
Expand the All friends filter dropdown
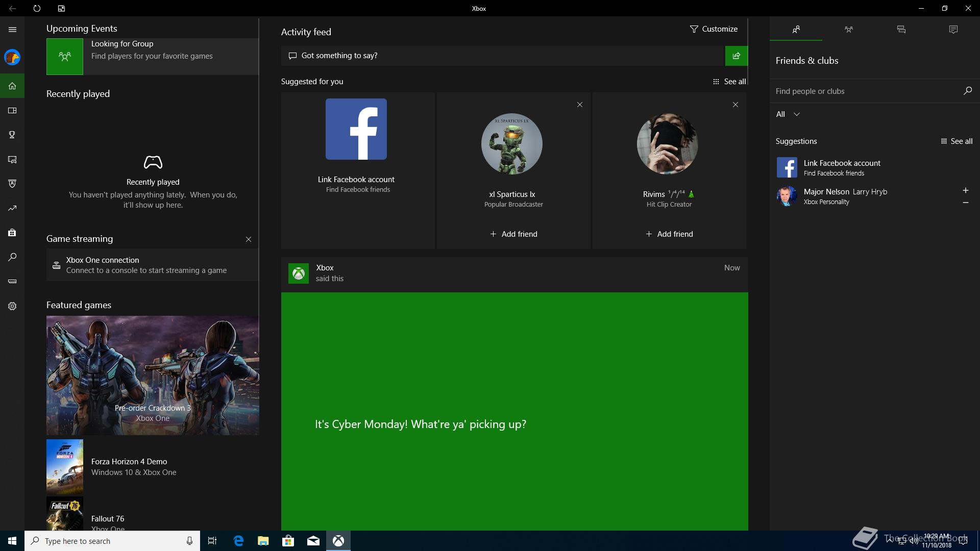[788, 114]
